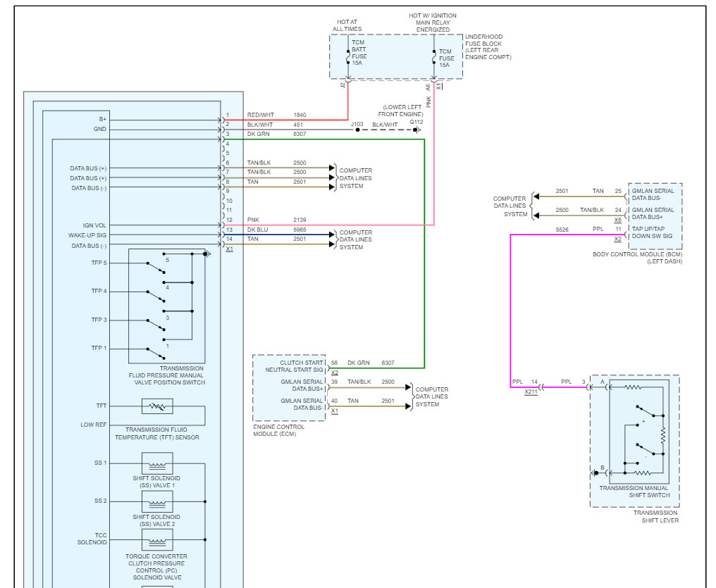Screen dimensions: 716x588
Task: Click the arrowhead on the BCM 2501 TAN wire
Action: click(536, 196)
